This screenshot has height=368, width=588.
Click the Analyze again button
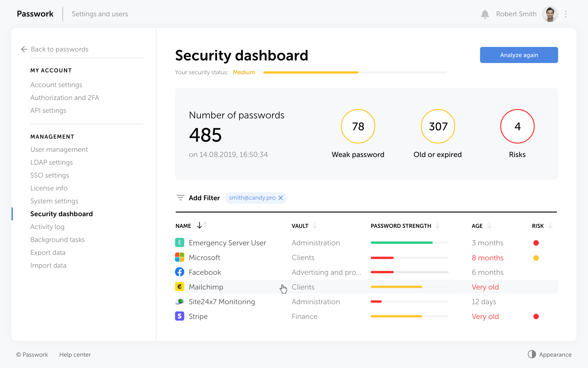519,55
